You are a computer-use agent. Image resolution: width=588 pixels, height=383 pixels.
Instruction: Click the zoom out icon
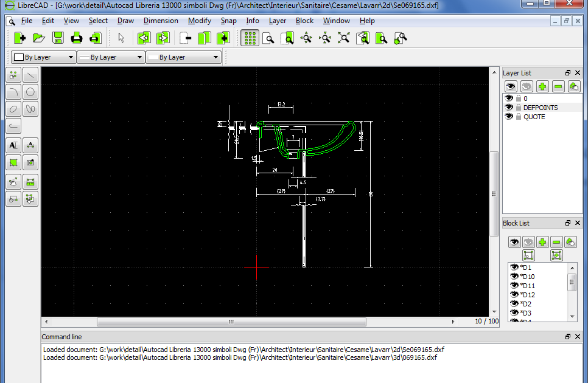coord(306,38)
